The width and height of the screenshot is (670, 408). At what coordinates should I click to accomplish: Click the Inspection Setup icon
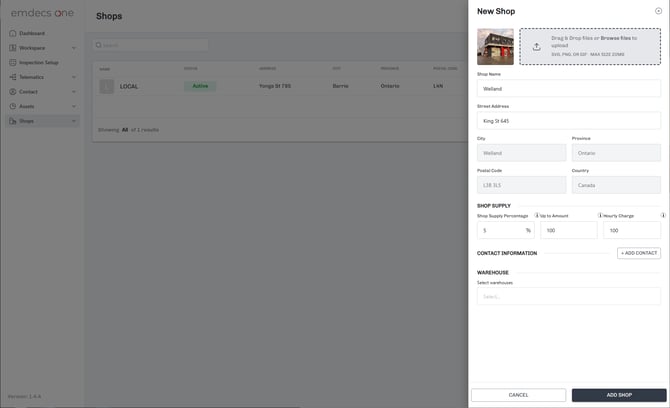click(13, 62)
